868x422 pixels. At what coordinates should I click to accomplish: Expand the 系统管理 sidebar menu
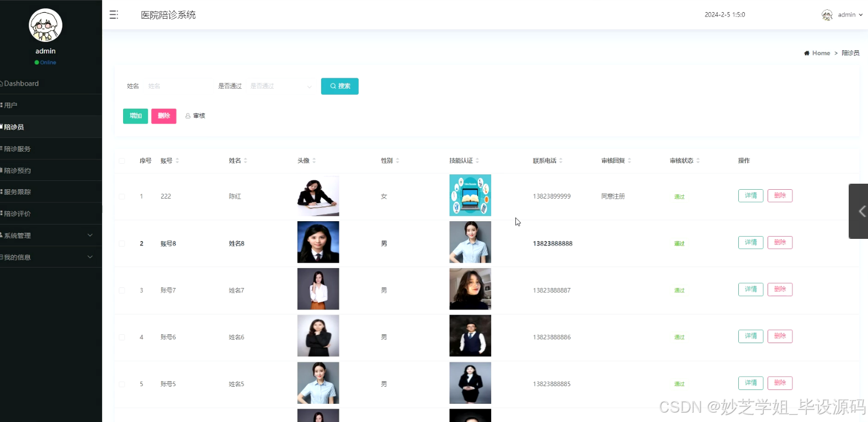[x=51, y=236]
